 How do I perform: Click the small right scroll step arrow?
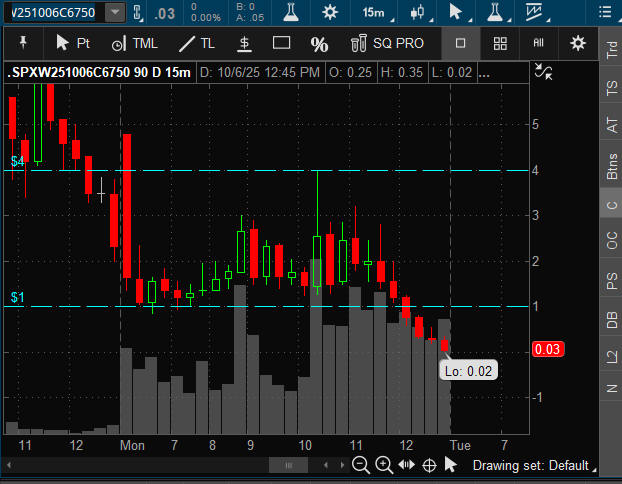pyautogui.click(x=342, y=465)
